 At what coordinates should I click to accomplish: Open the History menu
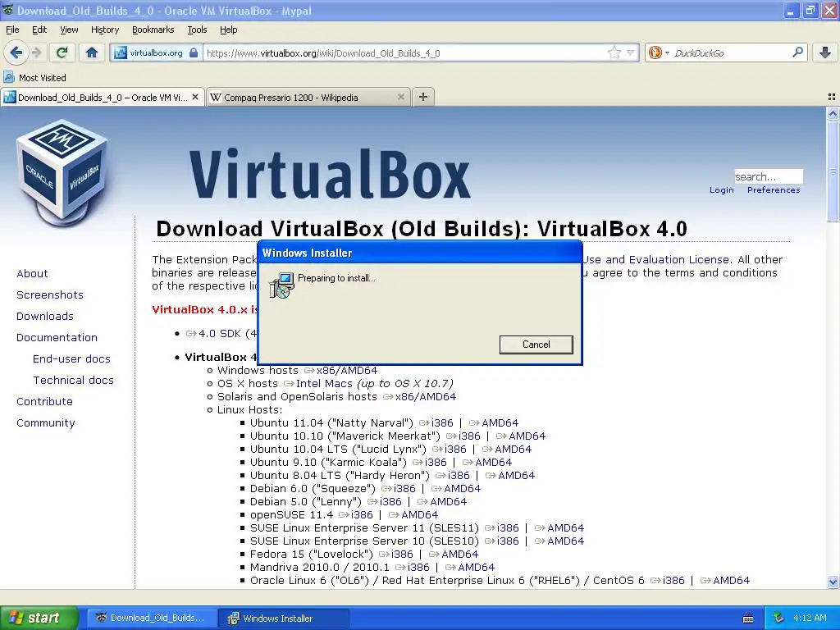tap(104, 30)
